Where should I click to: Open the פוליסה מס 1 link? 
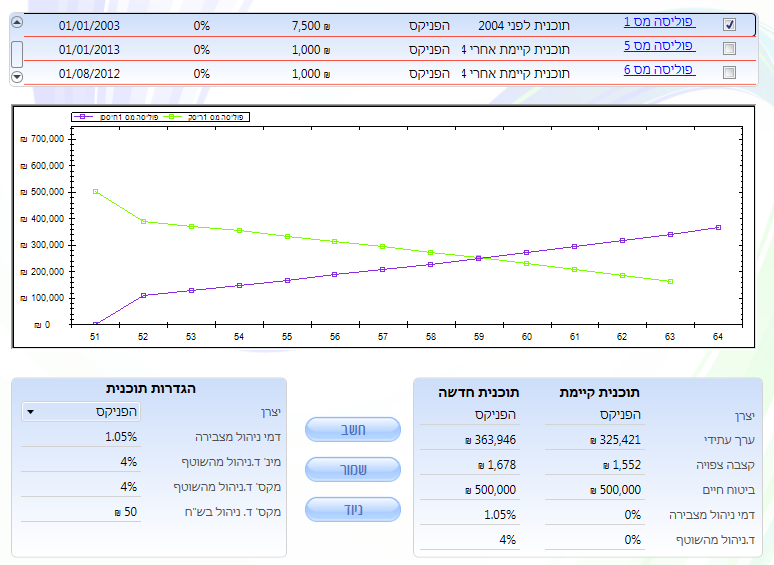[659, 22]
